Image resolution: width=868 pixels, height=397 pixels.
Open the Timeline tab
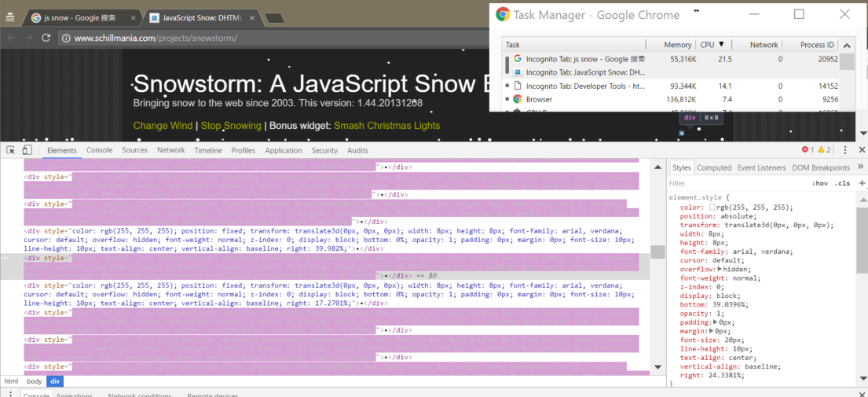click(208, 150)
